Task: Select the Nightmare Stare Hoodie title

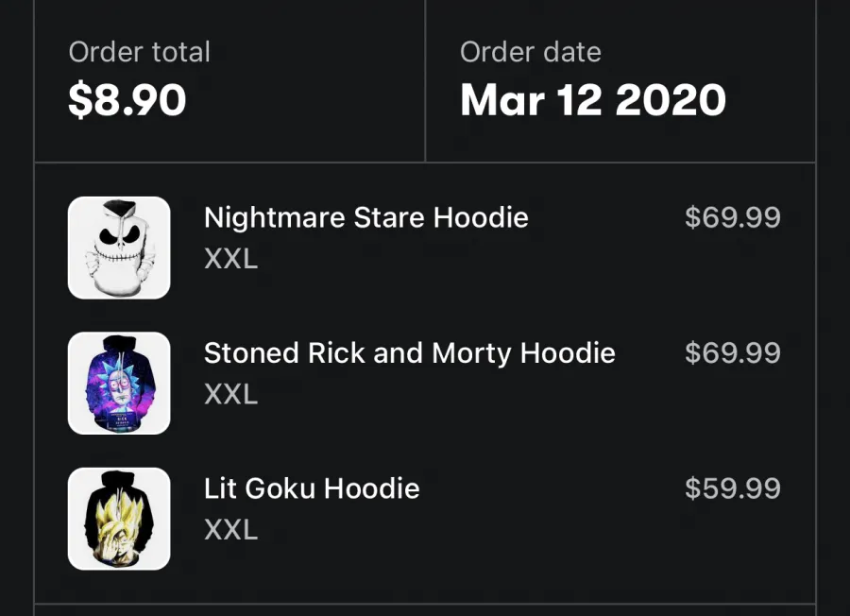Action: [x=365, y=217]
